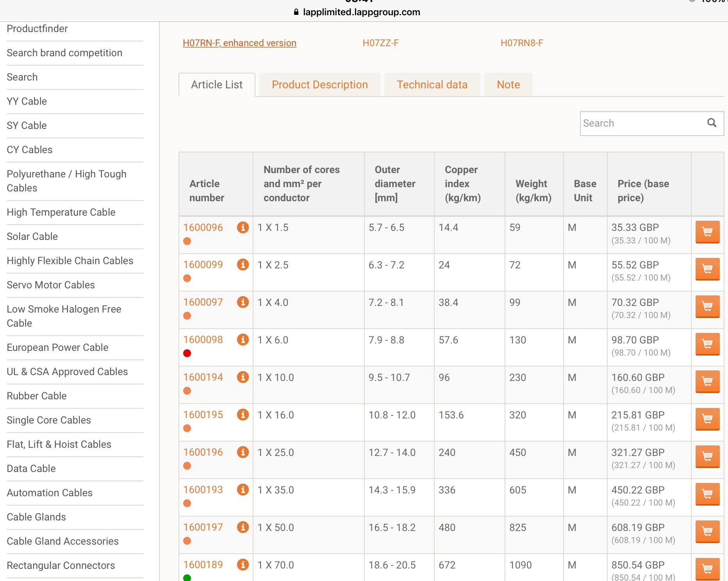The height and width of the screenshot is (581, 728).
Task: Open info icon for article 1600197
Action: click(x=243, y=527)
